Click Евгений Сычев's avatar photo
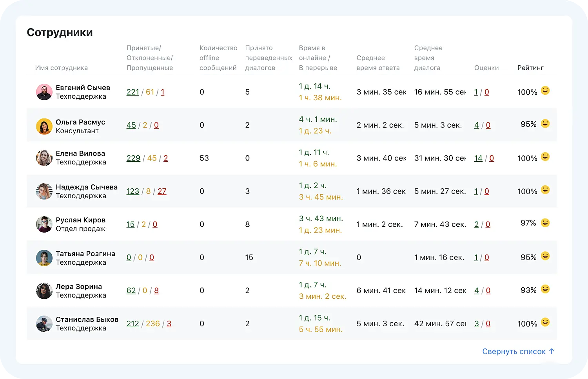Viewport: 588px width, 379px height. click(44, 92)
